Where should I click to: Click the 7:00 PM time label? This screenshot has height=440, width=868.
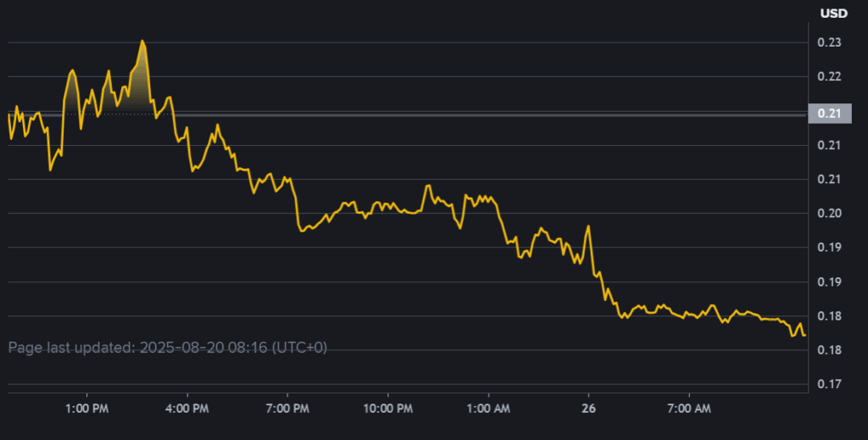click(x=287, y=409)
